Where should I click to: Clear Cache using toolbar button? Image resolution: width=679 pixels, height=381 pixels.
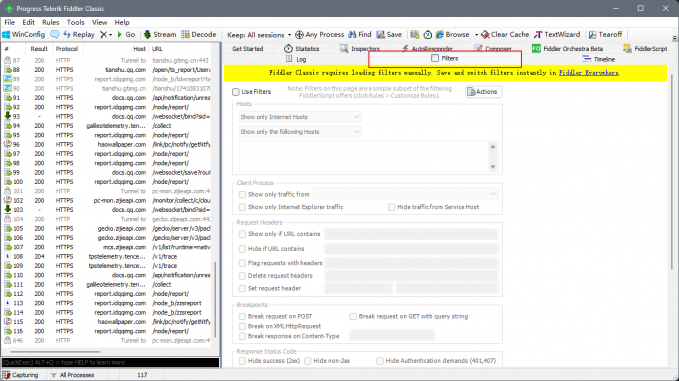click(x=505, y=35)
